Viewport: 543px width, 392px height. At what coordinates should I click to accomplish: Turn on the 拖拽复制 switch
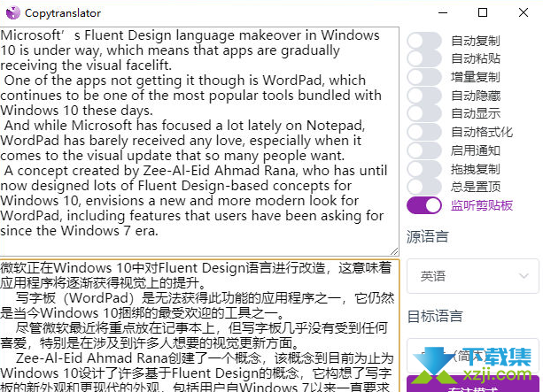coord(424,169)
